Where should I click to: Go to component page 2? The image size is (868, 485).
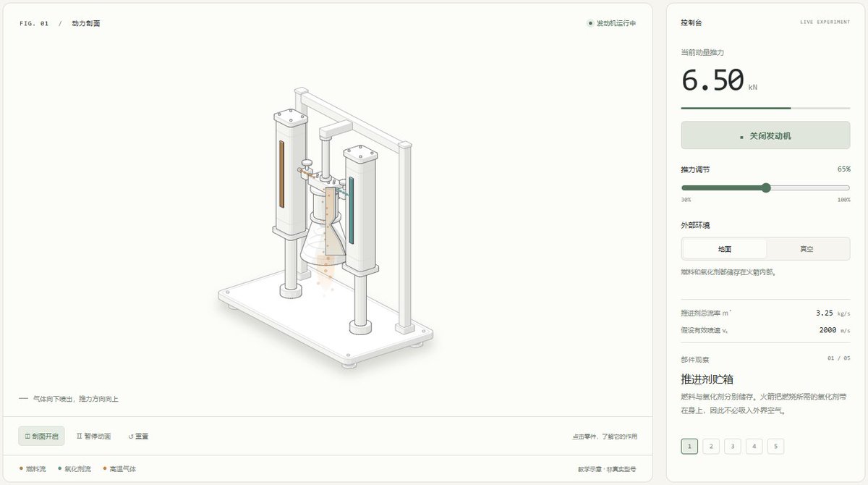pyautogui.click(x=711, y=446)
